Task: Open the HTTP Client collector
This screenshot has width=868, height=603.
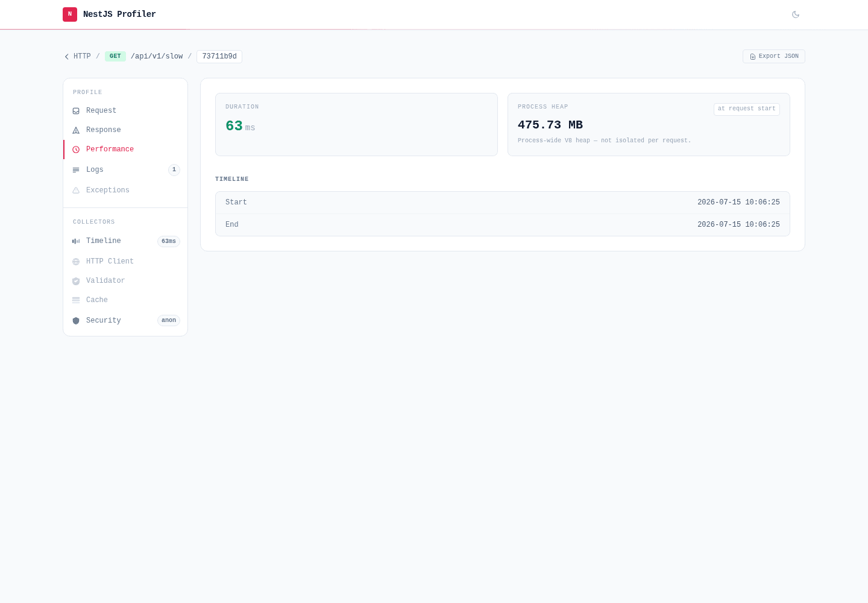Action: [125, 262]
